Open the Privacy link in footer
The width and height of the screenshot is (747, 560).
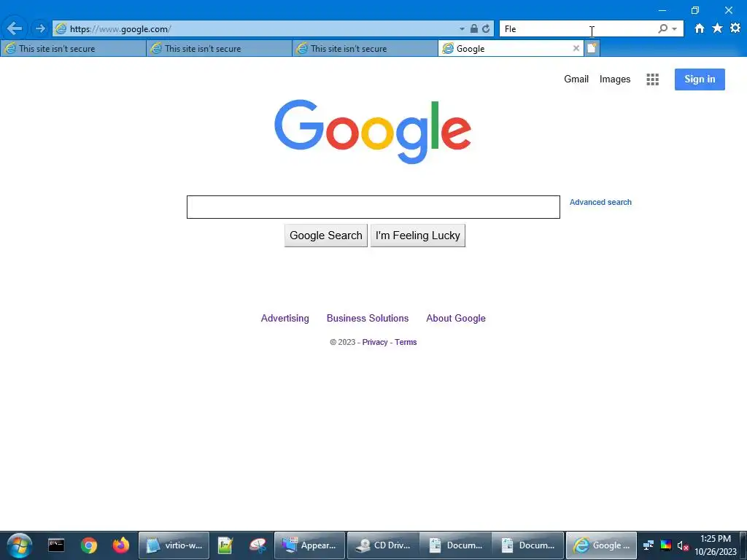coord(375,342)
